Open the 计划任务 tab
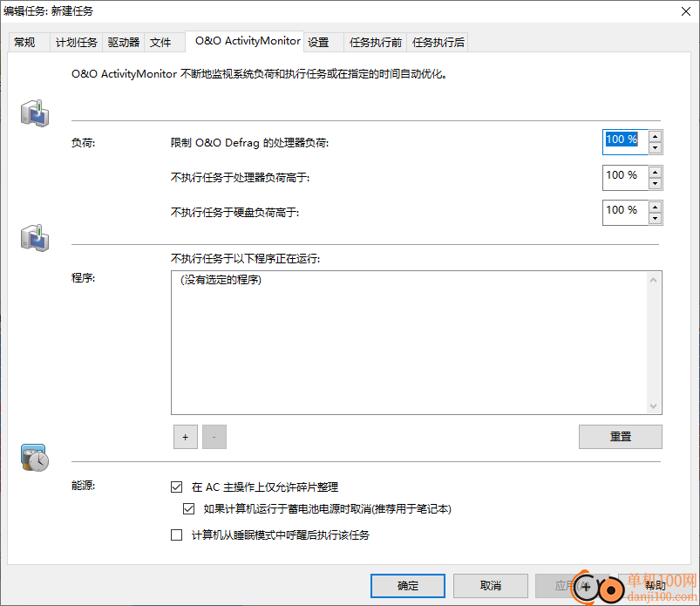Image resolution: width=700 pixels, height=606 pixels. point(76,43)
